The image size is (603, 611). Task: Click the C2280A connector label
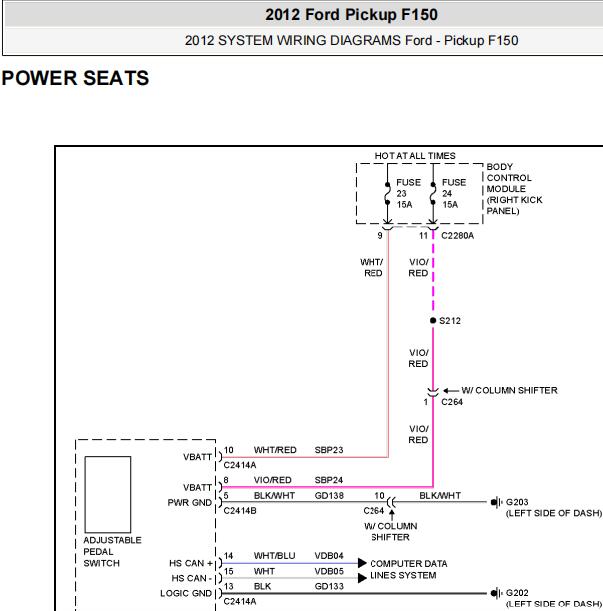click(x=457, y=236)
